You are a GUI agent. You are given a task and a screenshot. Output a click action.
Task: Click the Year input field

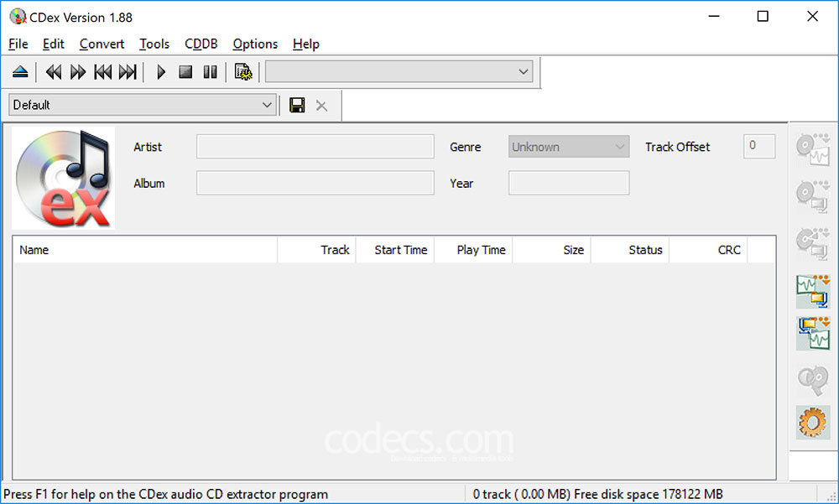click(x=569, y=183)
